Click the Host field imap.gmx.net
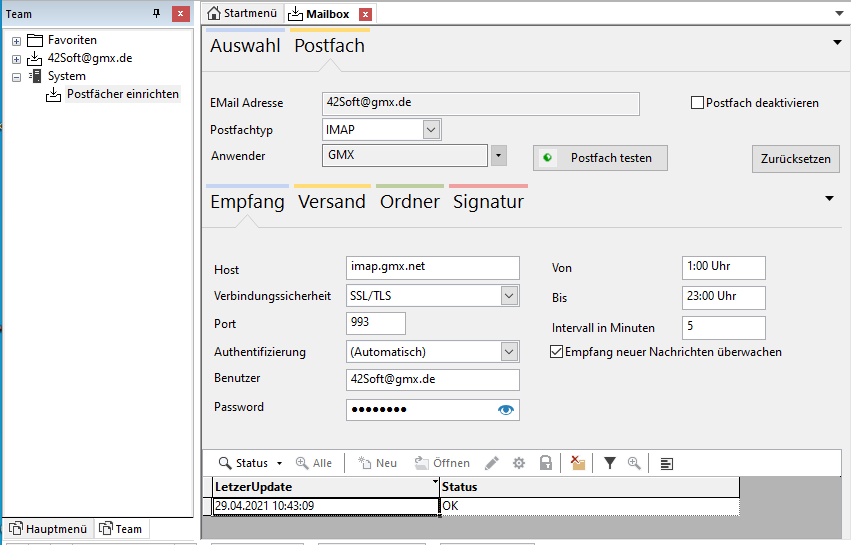851x545 pixels. click(x=433, y=268)
